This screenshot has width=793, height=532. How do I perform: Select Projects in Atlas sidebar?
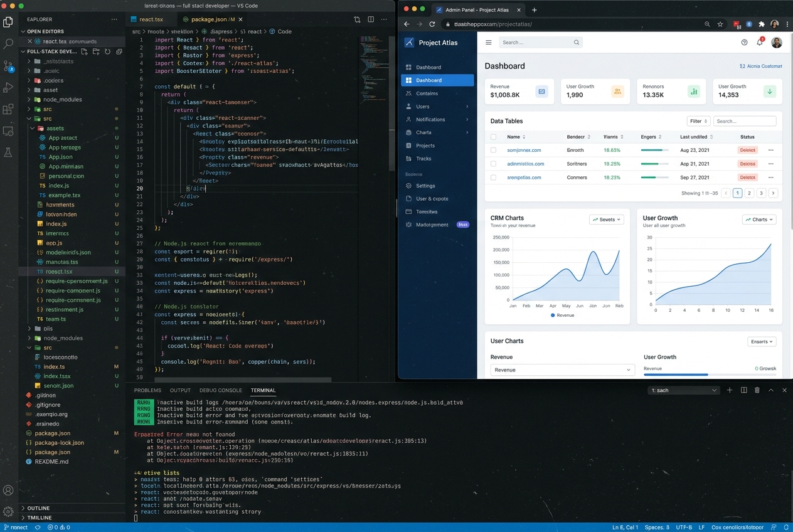pyautogui.click(x=437, y=146)
